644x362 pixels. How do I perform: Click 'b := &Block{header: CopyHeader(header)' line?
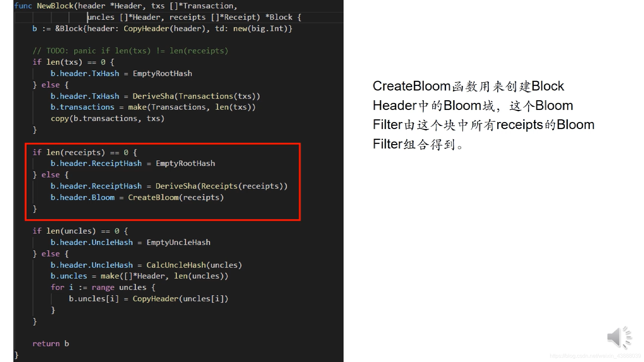(162, 28)
